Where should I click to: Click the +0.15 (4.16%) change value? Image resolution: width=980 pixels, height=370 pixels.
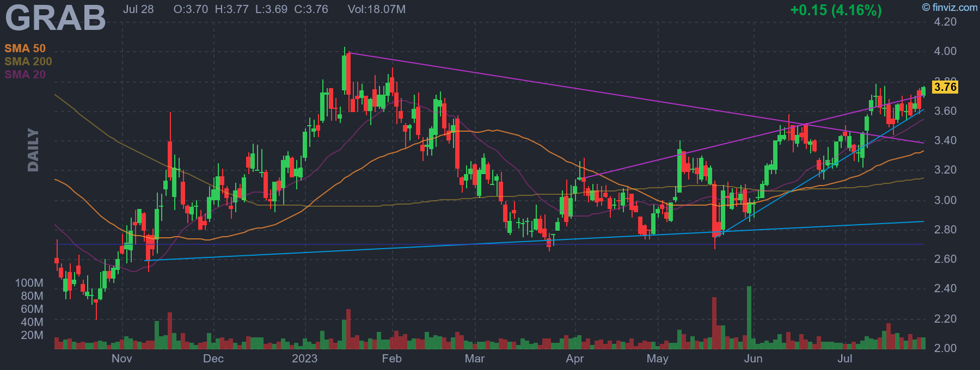click(836, 10)
